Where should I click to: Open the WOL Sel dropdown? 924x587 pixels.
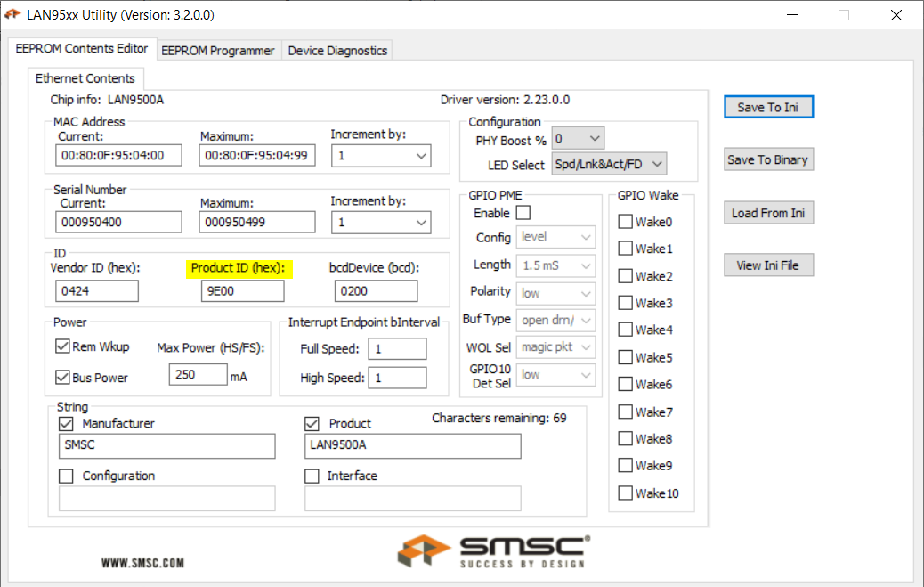coord(555,346)
